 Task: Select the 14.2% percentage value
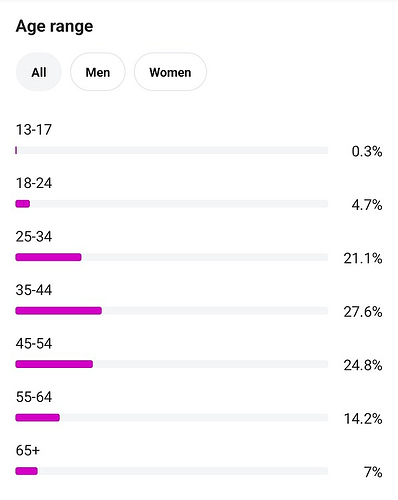pyautogui.click(x=363, y=419)
